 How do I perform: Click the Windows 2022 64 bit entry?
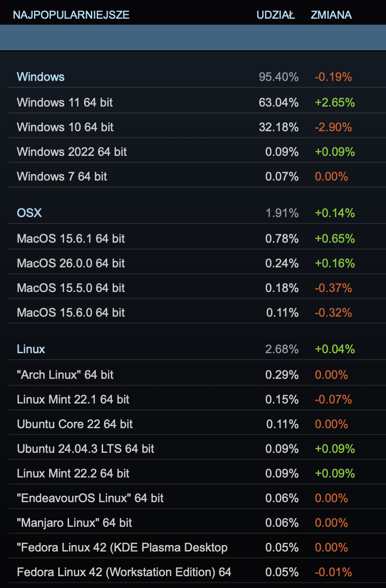[72, 152]
